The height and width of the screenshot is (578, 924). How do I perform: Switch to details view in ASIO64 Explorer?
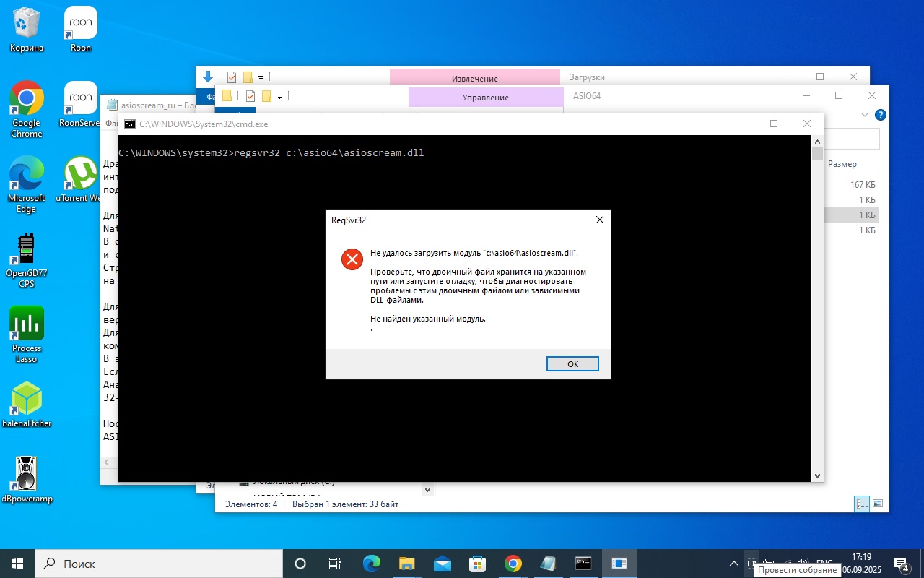point(862,504)
